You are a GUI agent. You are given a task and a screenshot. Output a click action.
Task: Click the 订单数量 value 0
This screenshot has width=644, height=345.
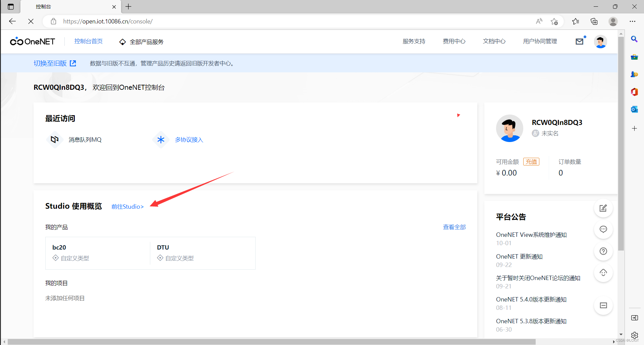tap(560, 173)
